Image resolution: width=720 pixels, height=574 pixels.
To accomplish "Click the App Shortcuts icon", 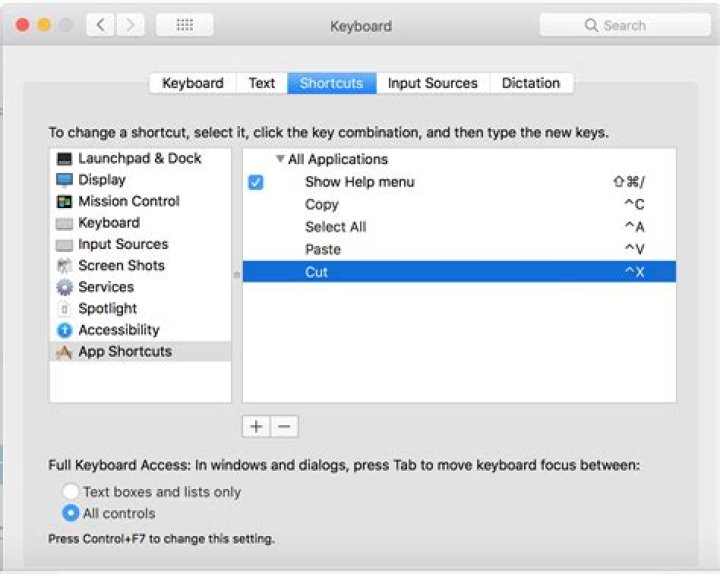I will click(x=64, y=352).
